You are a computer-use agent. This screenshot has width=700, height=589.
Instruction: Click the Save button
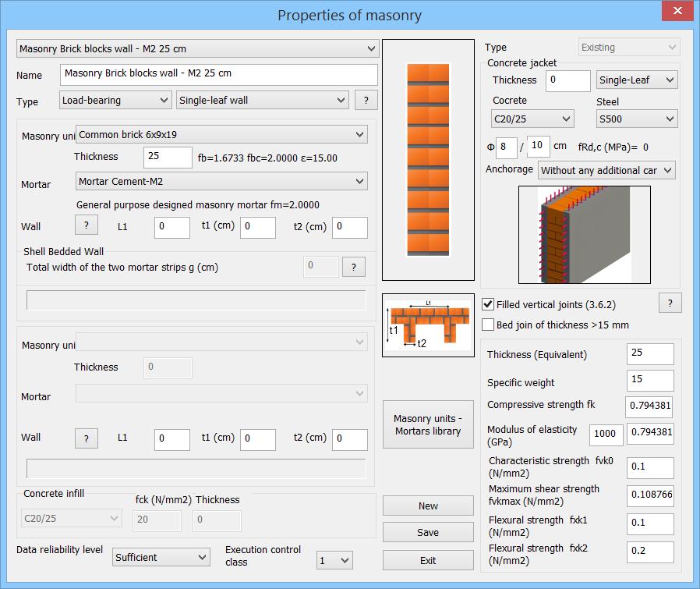point(428,532)
